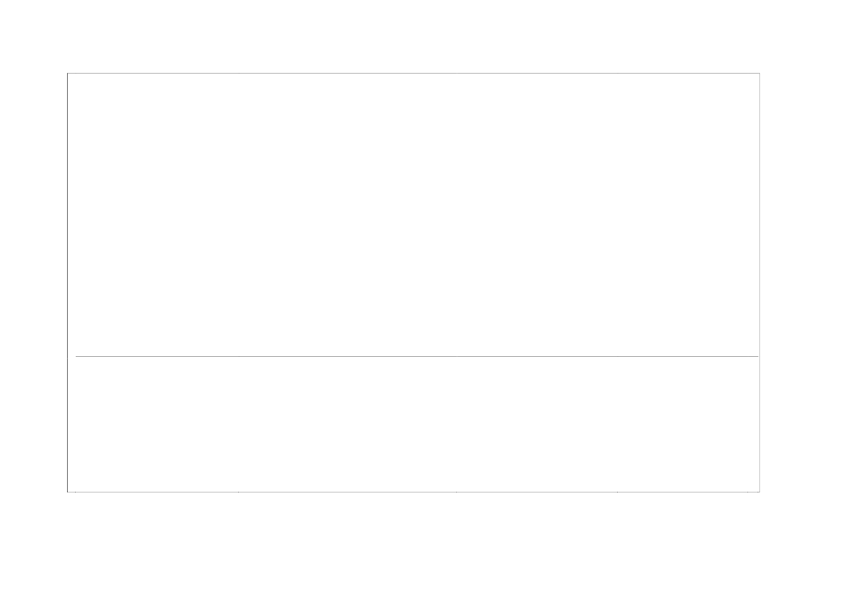The width and height of the screenshot is (868, 614).
Task: Click the chart's left vertical axis
Action: coord(67,282)
